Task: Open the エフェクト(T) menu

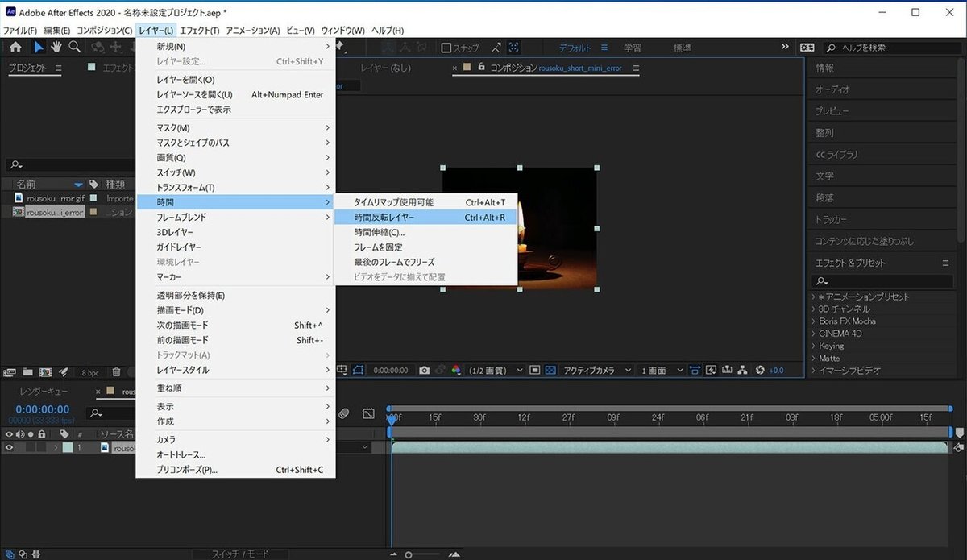Action: tap(199, 30)
